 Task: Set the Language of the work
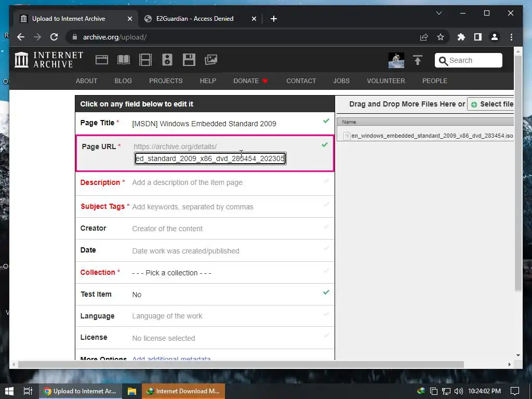point(167,316)
